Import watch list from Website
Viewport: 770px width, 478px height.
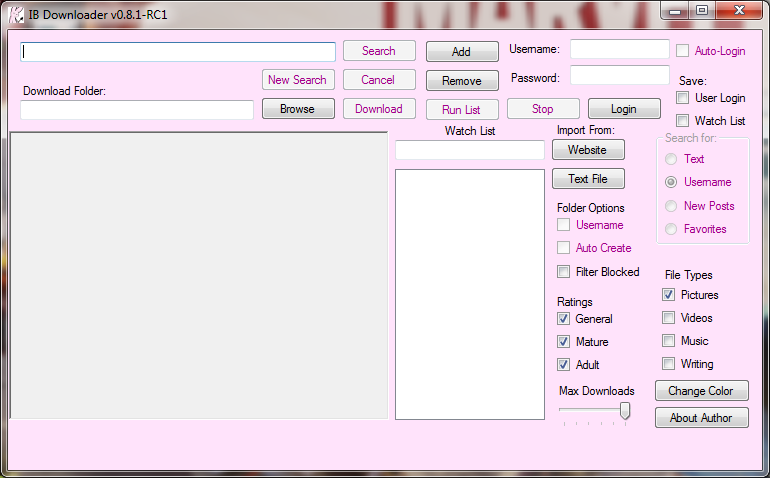(x=588, y=150)
